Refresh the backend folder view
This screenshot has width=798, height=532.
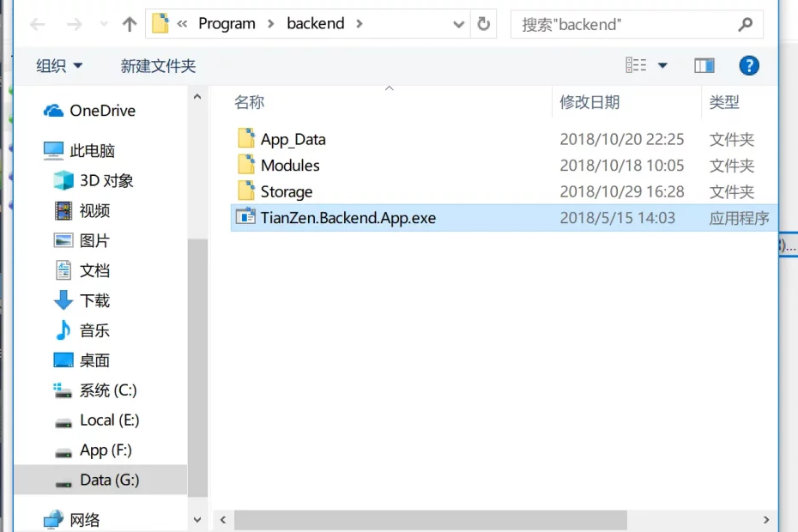[x=483, y=24]
